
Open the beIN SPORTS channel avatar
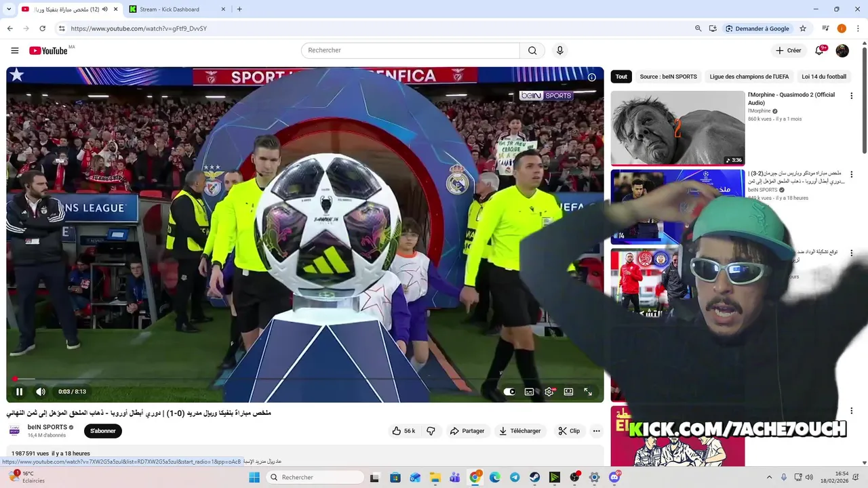click(14, 431)
